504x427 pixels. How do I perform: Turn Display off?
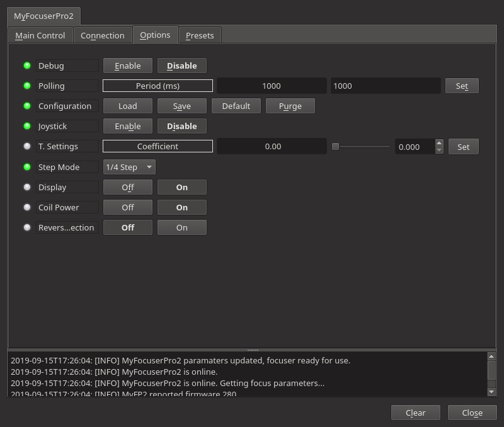point(128,187)
